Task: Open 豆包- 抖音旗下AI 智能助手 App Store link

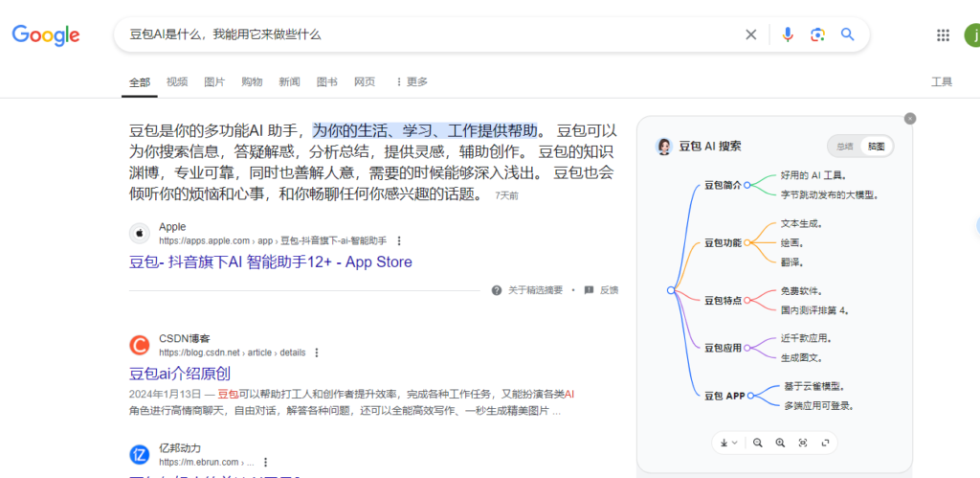Action: 271,262
